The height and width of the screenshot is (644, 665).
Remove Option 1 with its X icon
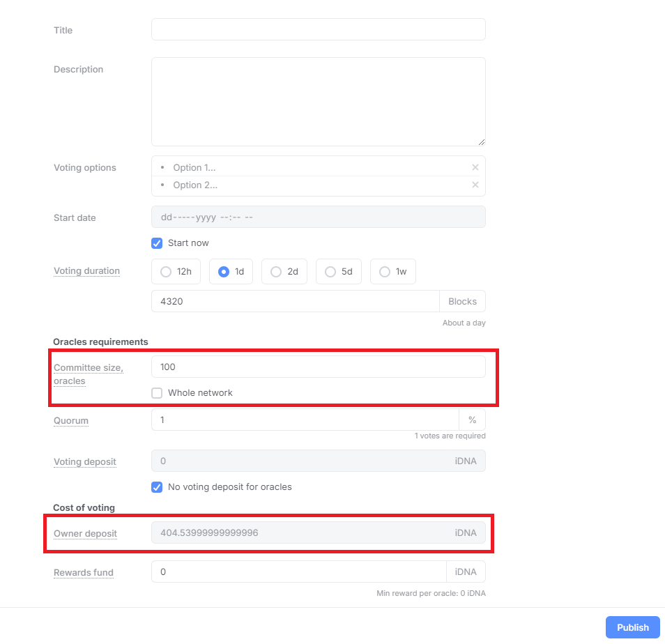point(475,167)
